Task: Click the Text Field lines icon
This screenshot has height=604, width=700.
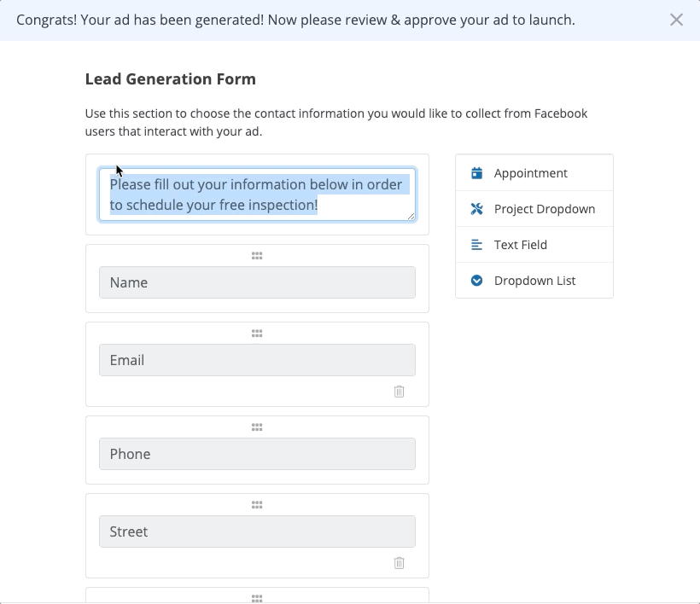Action: pyautogui.click(x=476, y=245)
